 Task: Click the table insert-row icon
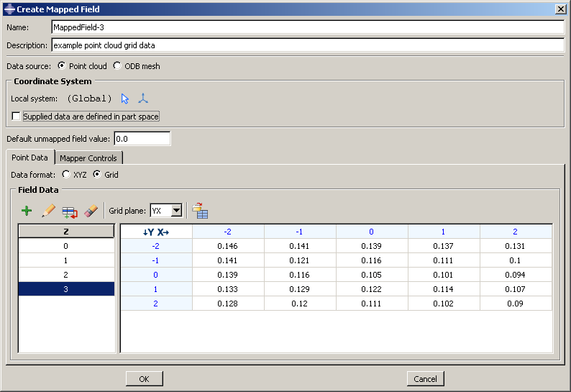tap(70, 212)
